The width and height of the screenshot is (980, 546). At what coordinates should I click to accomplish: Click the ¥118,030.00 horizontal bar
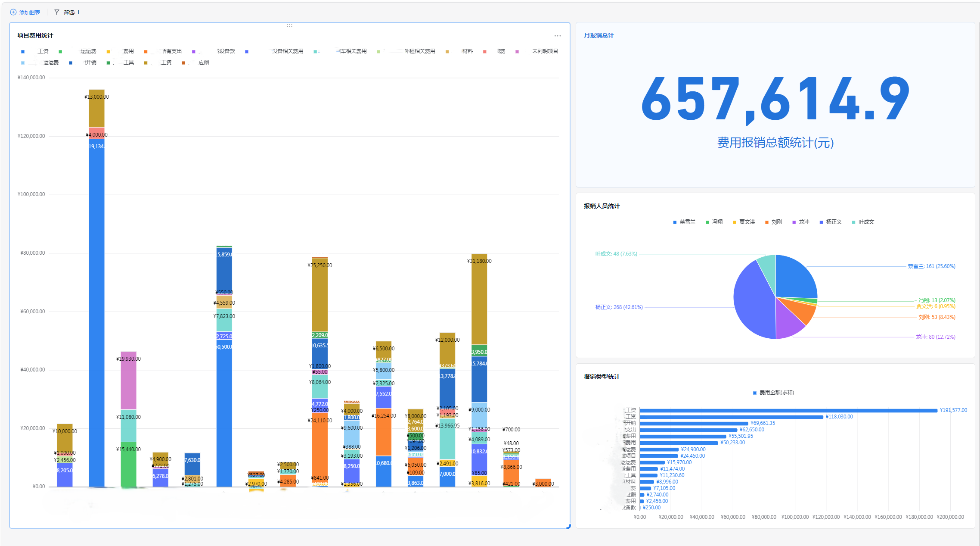tap(732, 417)
